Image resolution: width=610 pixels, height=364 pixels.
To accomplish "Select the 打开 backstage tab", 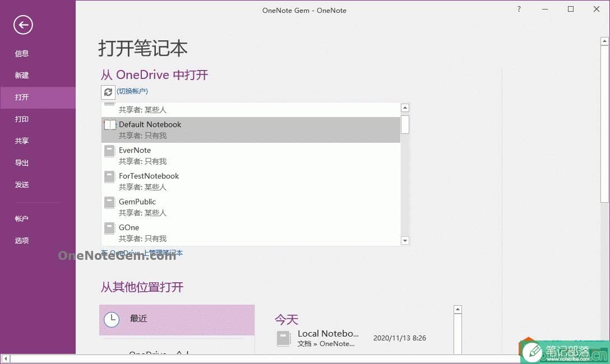I will click(38, 97).
